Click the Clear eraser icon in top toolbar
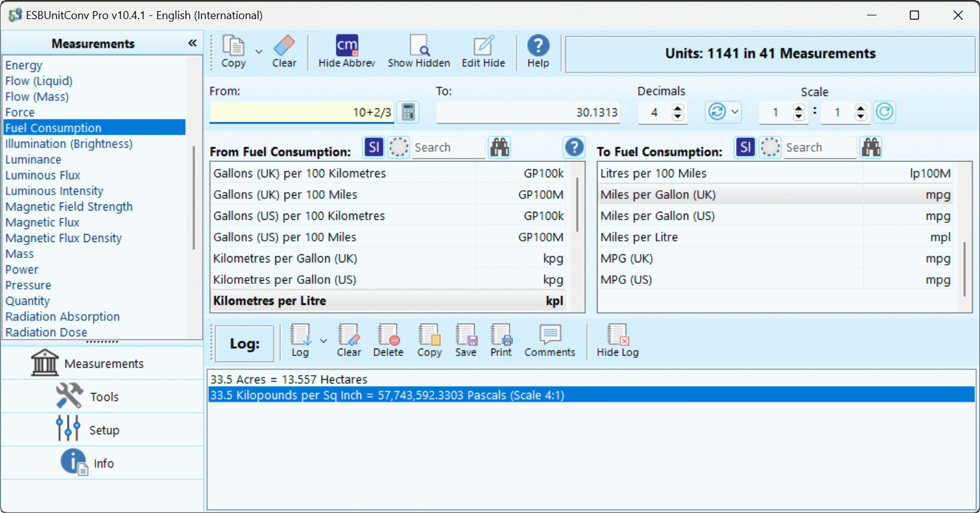The height and width of the screenshot is (513, 980). tap(284, 52)
